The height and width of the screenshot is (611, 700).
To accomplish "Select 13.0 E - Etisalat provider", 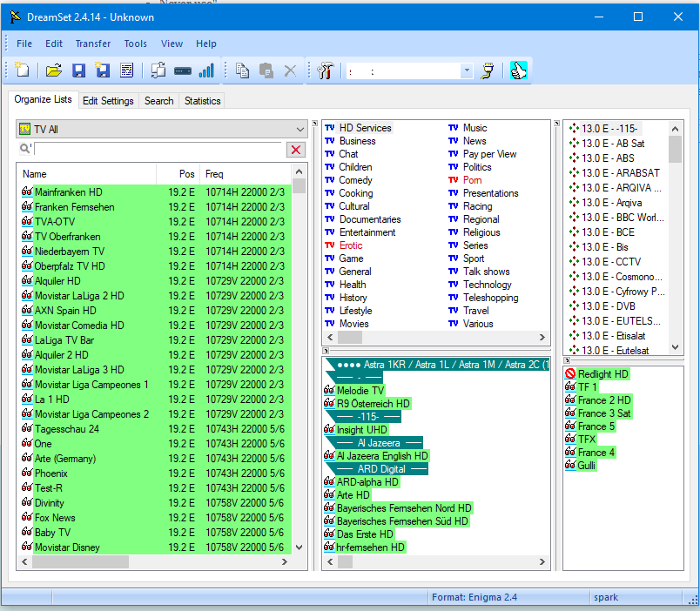I will pos(613,336).
